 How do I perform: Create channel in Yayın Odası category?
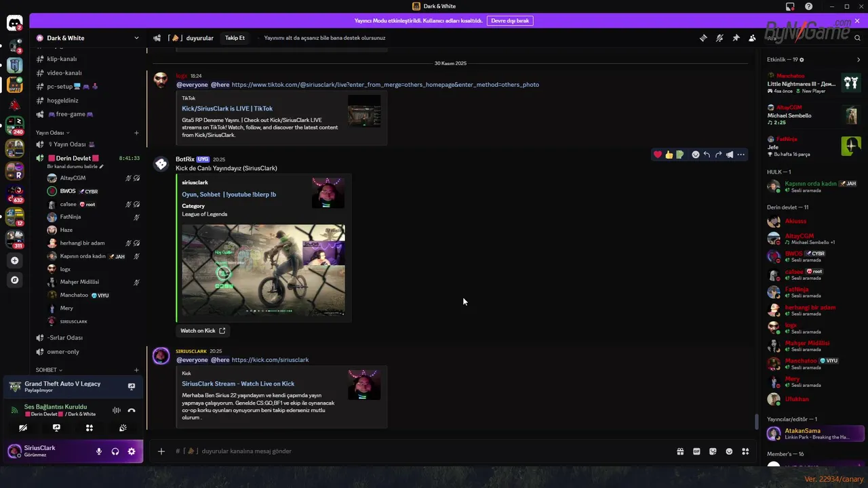point(136,133)
